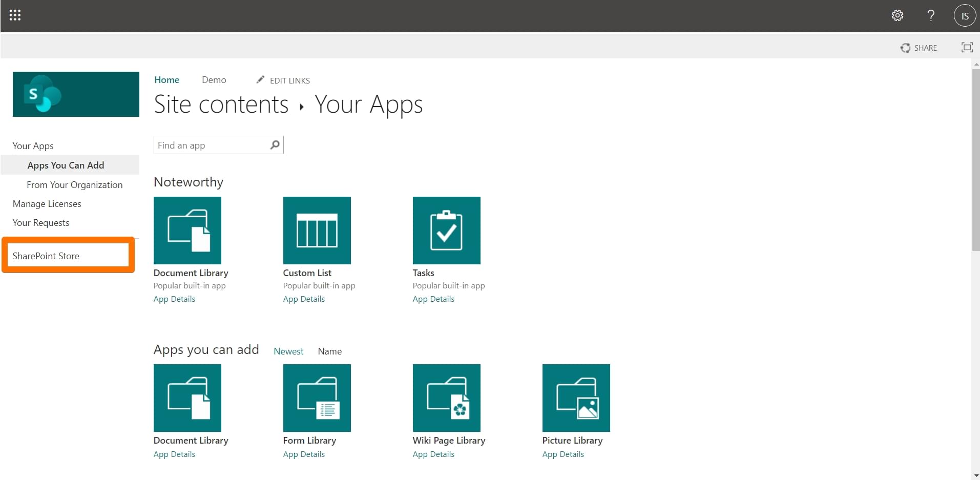980x480 pixels.
Task: Click the scrollbar down arrow
Action: [975, 476]
